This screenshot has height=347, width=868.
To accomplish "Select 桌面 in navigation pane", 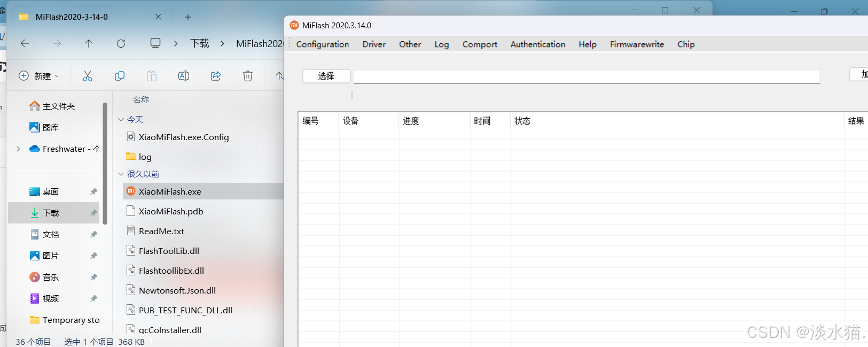I will tap(44, 191).
